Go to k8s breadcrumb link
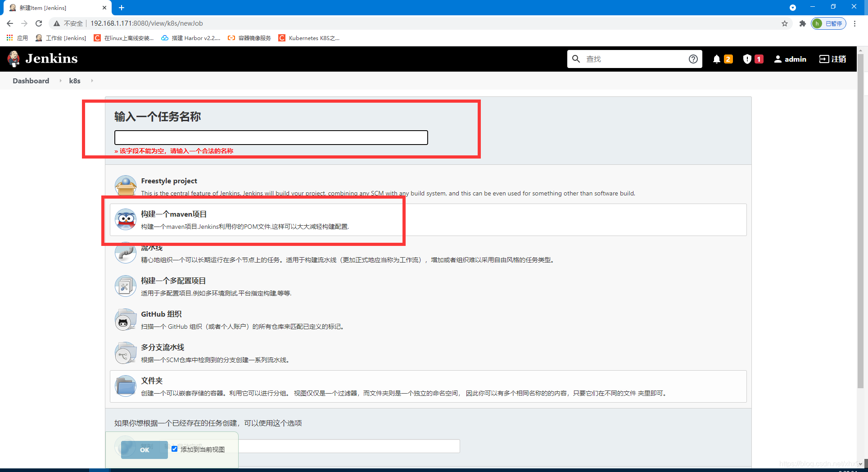 tap(75, 81)
